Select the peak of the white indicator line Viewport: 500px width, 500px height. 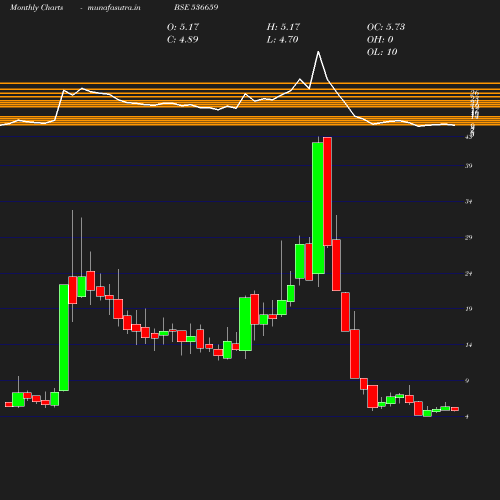pos(318,52)
